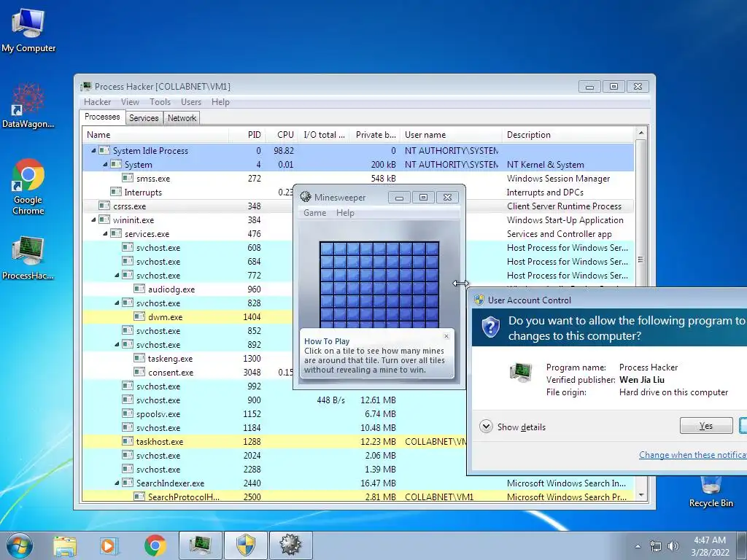The width and height of the screenshot is (747, 560).
Task: Collapse the System Idle Process tree node
Action: coord(93,150)
